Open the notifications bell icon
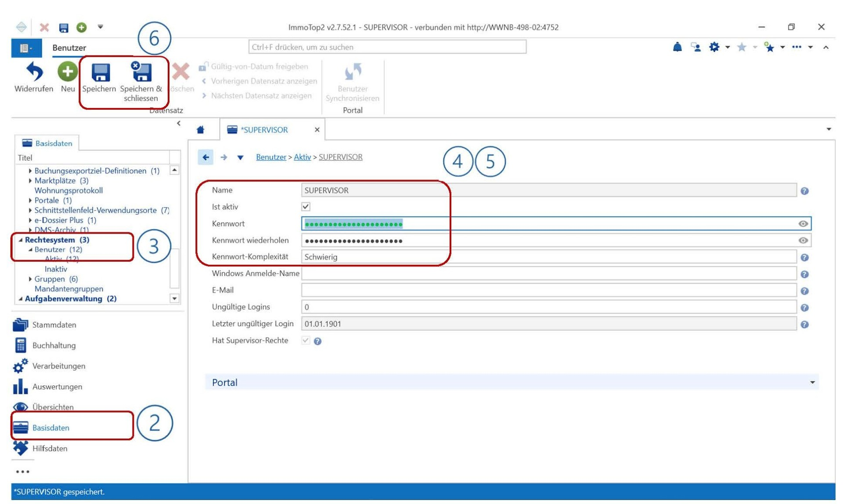Viewport: 843px width, 504px height. (677, 47)
